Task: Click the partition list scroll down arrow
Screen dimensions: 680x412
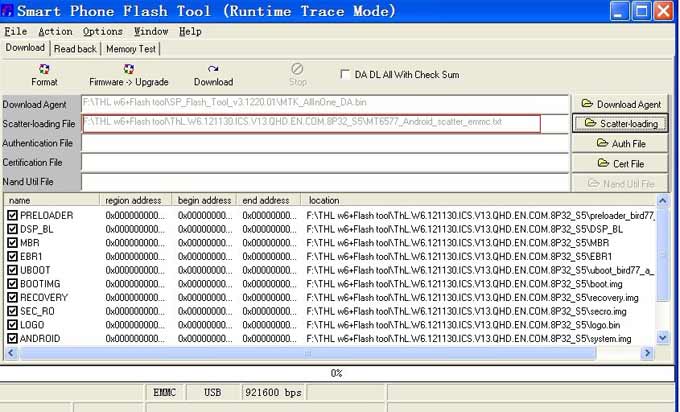Action: coord(662,338)
